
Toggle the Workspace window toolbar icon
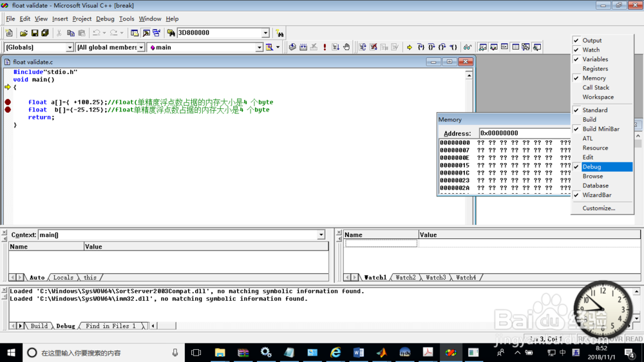[x=135, y=33]
